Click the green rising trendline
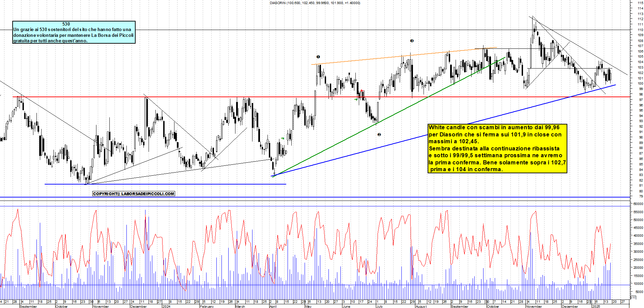 (x=388, y=117)
